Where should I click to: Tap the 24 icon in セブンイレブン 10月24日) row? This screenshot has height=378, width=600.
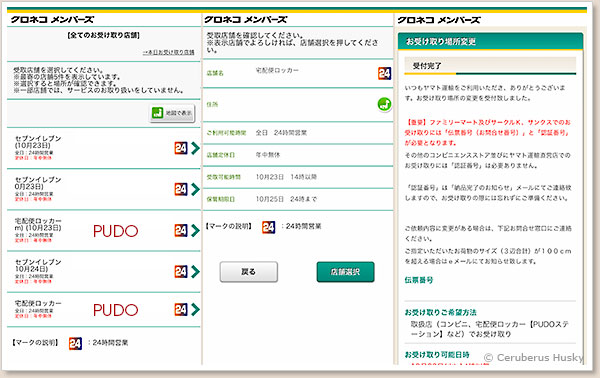[181, 272]
